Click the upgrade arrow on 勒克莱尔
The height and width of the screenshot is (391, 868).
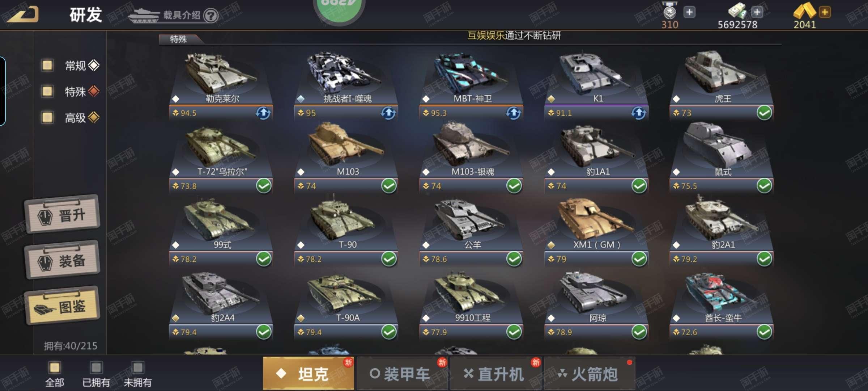[263, 113]
